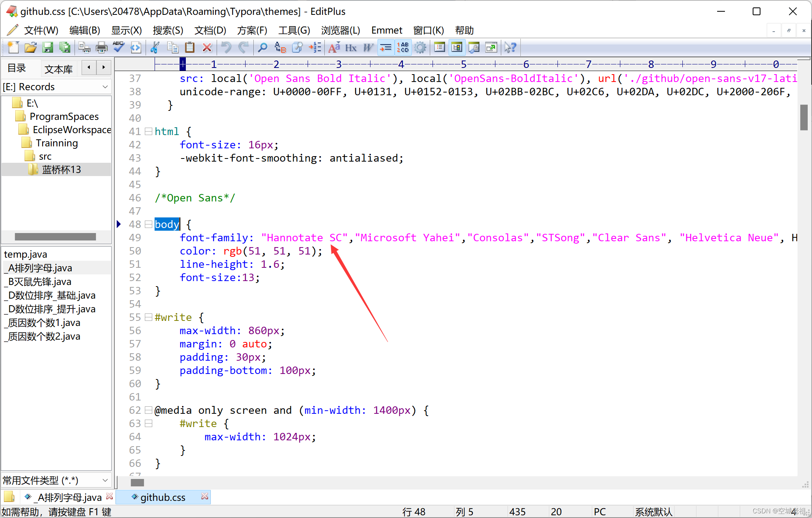Open Preferences gear icon
The height and width of the screenshot is (518, 812).
pos(420,48)
